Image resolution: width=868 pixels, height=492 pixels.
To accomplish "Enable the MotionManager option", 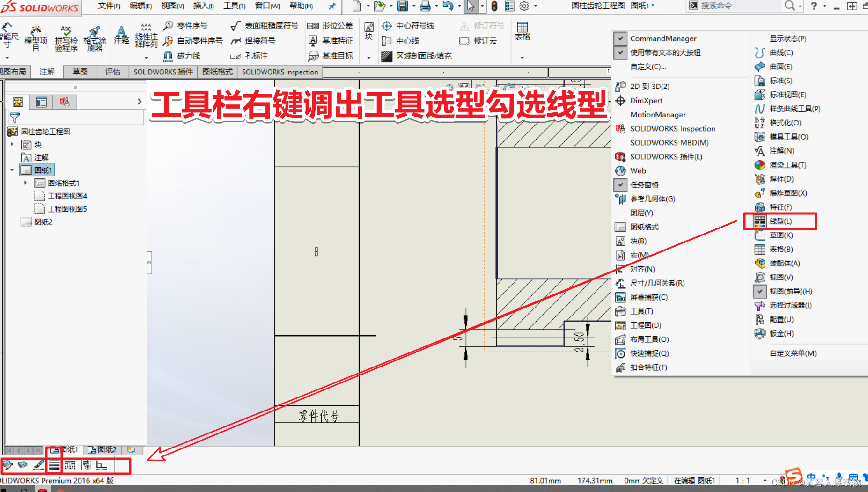I will (658, 114).
